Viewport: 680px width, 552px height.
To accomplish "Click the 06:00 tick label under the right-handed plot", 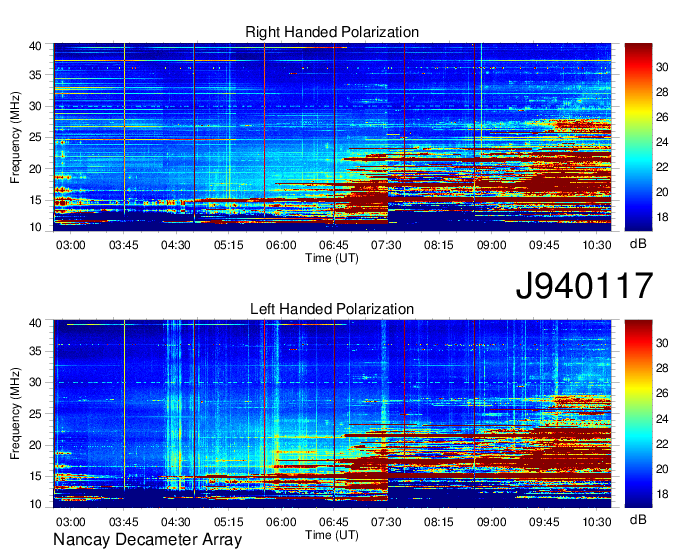I will 281,245.
